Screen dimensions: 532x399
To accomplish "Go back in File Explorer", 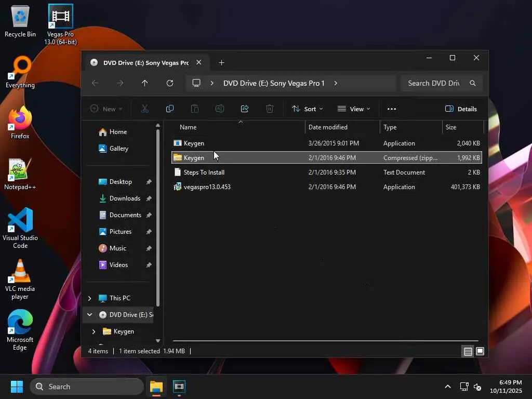I will coord(95,83).
